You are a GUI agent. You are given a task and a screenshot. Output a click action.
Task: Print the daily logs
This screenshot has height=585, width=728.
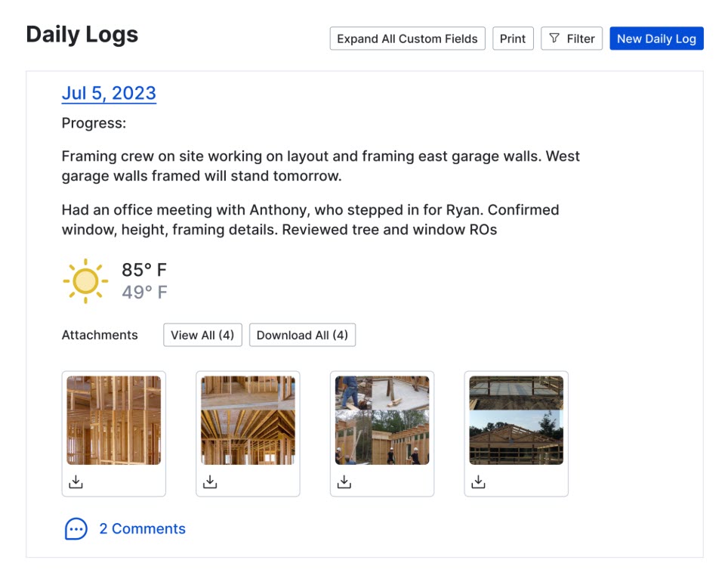coord(513,39)
